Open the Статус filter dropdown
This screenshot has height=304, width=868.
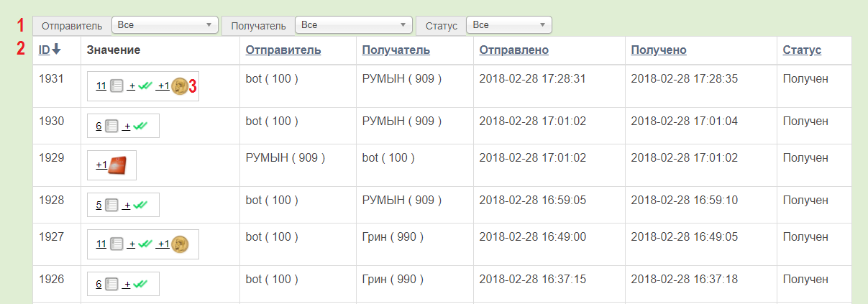point(509,25)
